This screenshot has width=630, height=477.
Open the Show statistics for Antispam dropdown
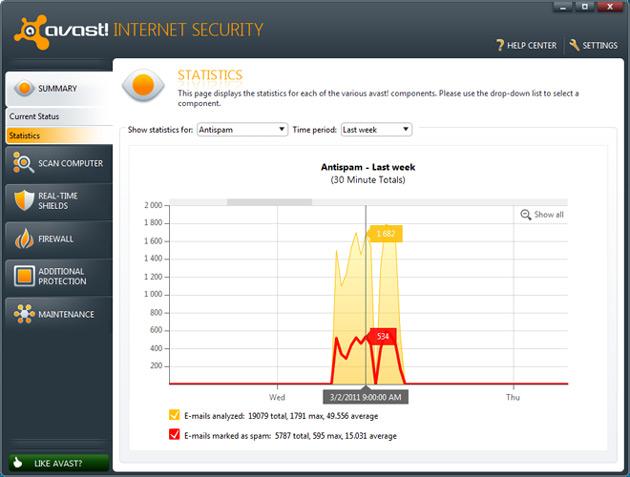[x=242, y=129]
